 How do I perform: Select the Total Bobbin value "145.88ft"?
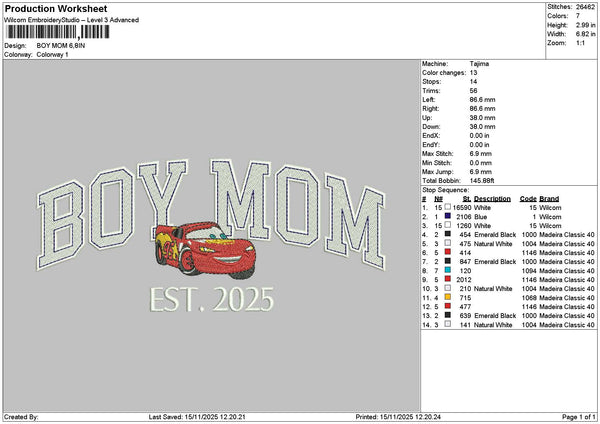pyautogui.click(x=482, y=181)
